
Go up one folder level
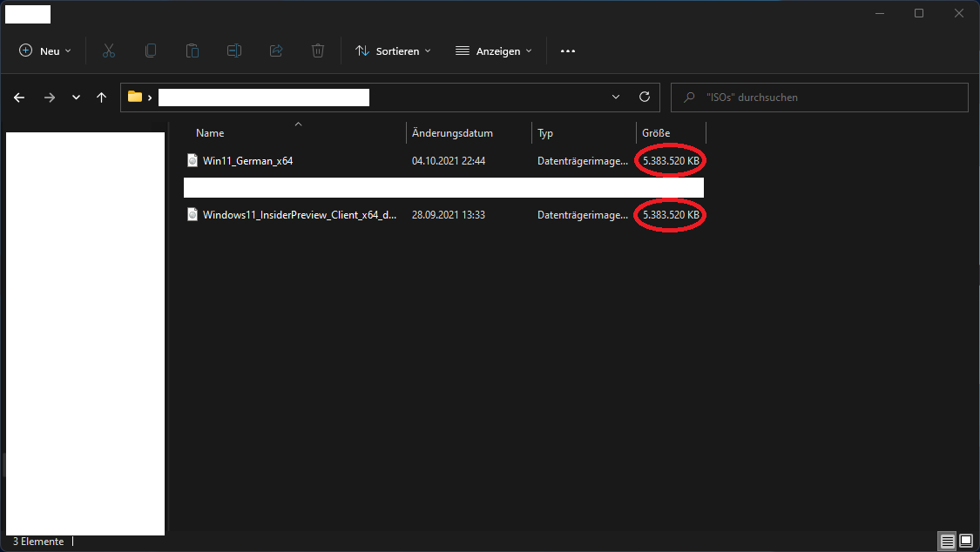[x=101, y=98]
